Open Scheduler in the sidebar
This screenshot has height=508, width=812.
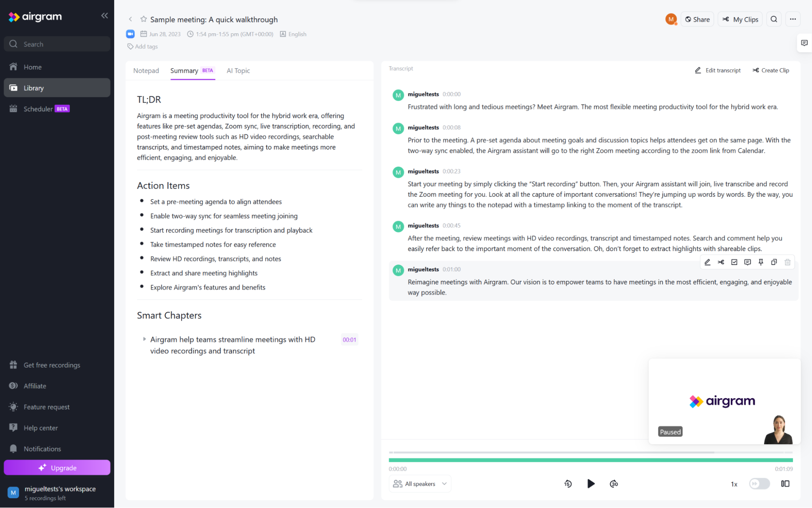[57, 109]
